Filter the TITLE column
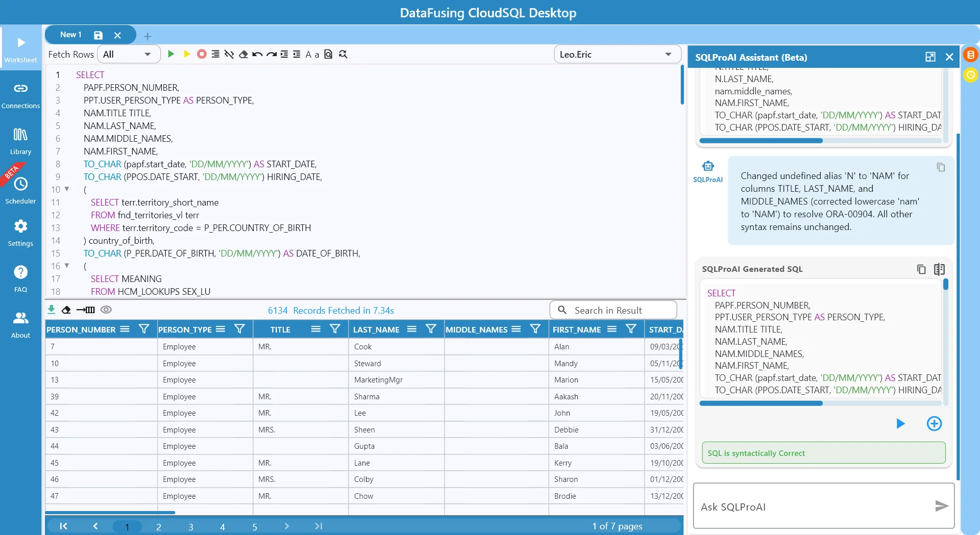 pos(335,329)
